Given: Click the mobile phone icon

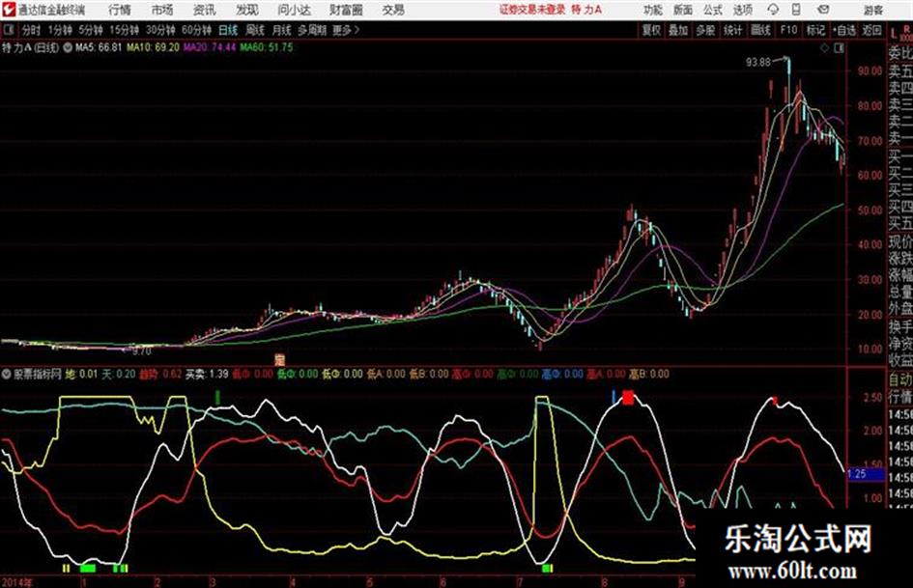Looking at the screenshot, I should [795, 10].
